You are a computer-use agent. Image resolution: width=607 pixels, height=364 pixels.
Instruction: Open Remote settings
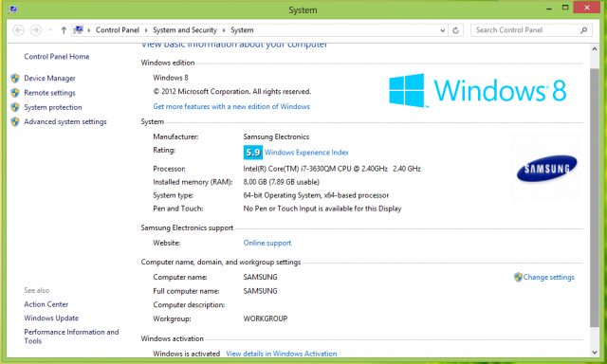(x=49, y=93)
